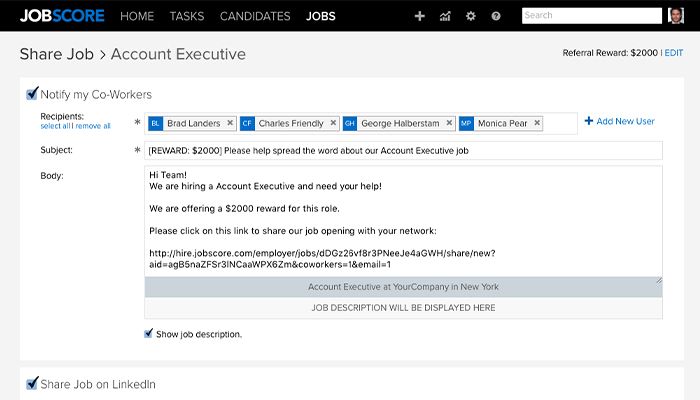This screenshot has height=400, width=700.
Task: Click the Monica Pear recipient name
Action: click(502, 123)
